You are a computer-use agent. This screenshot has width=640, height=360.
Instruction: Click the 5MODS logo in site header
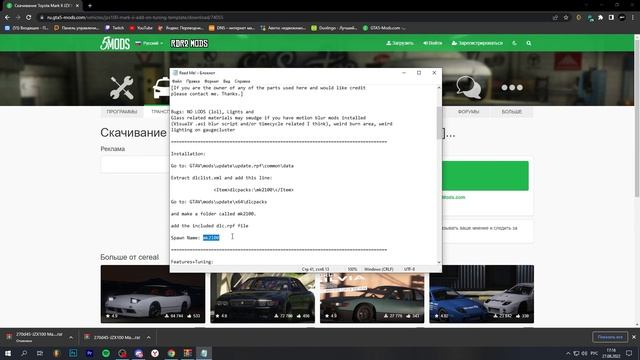point(115,43)
